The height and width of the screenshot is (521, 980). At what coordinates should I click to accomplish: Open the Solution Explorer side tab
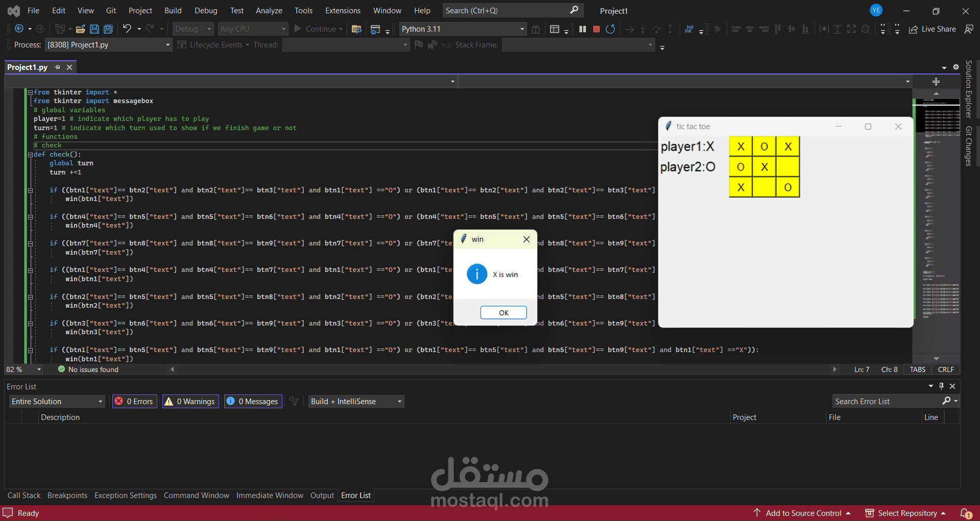pyautogui.click(x=969, y=89)
